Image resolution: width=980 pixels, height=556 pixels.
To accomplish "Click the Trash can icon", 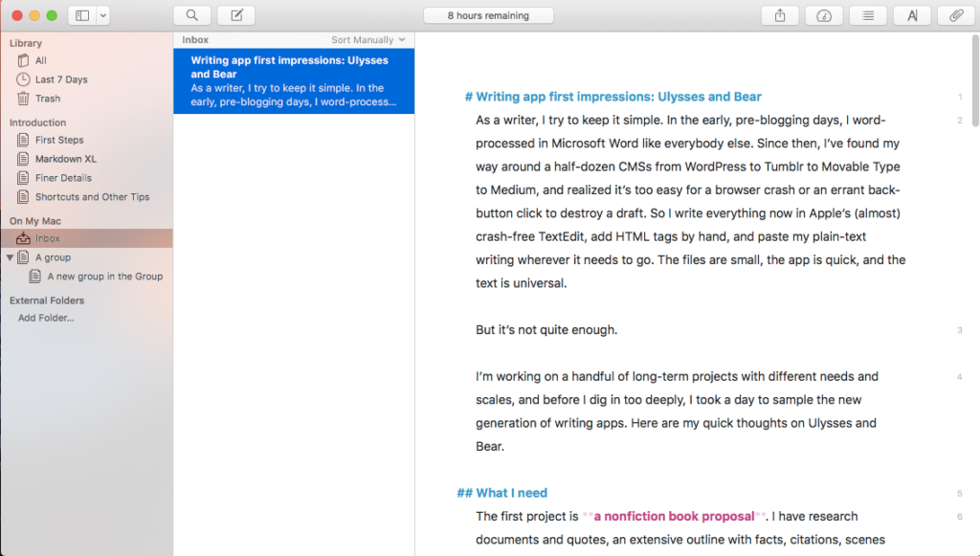I will point(23,99).
